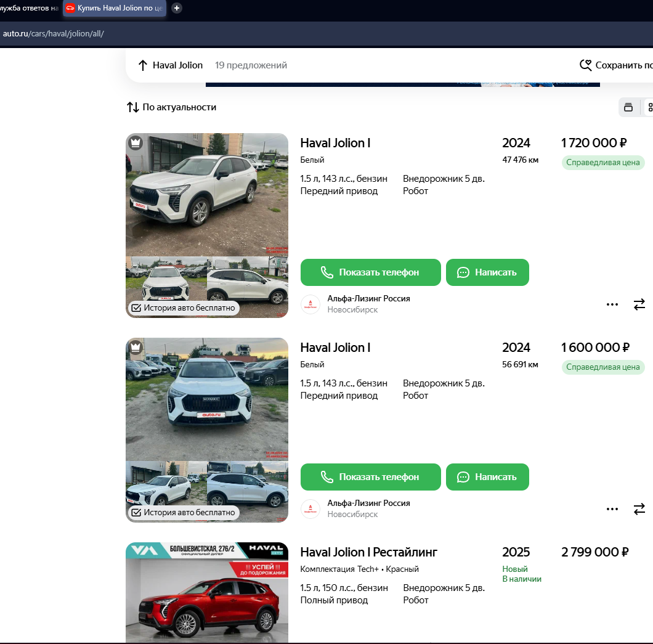Click chat bubble icon in second Написать button
Image resolution: width=653 pixels, height=644 pixels.
pos(463,477)
